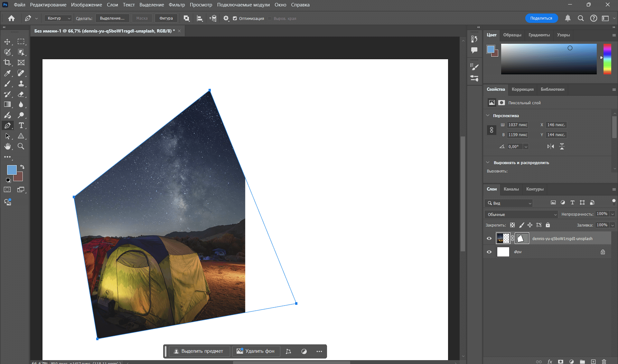Toggle lock all padlock icon
The image size is (618, 364).
548,225
